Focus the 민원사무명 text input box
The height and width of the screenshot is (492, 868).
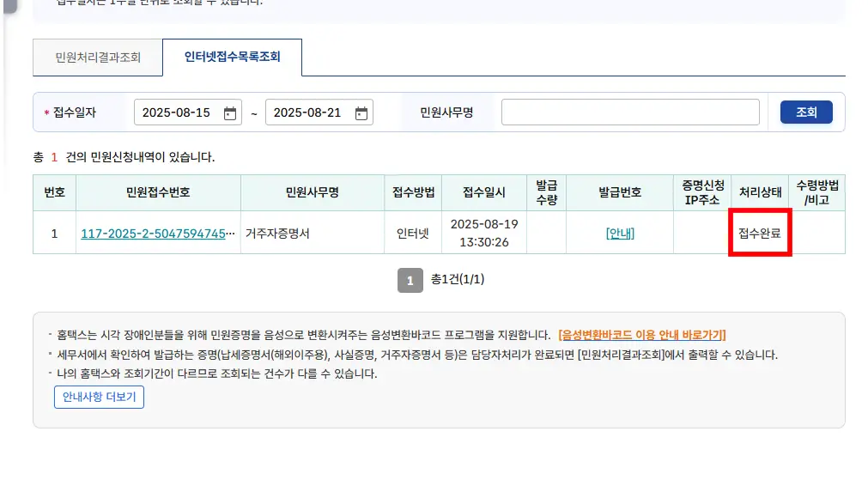[630, 112]
